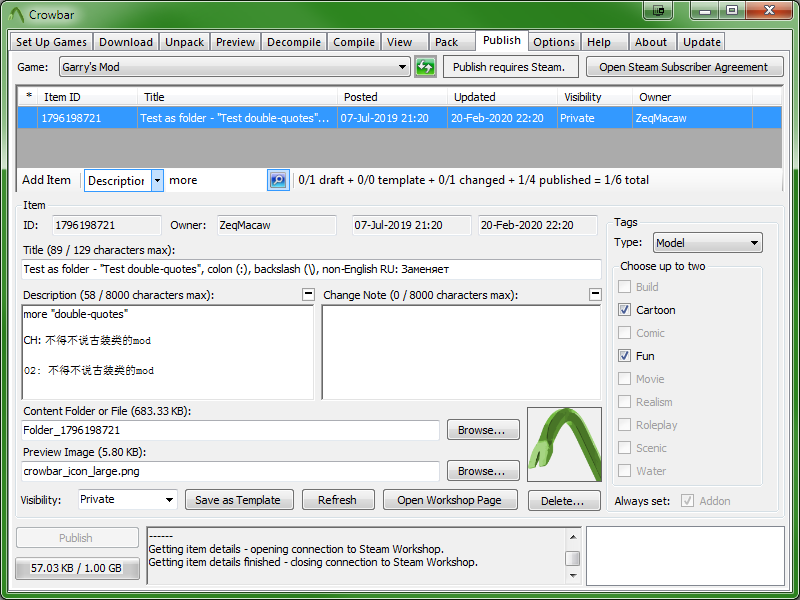Uncheck the Cartoon tag checkbox
Image resolution: width=800 pixels, height=600 pixels.
coord(624,310)
